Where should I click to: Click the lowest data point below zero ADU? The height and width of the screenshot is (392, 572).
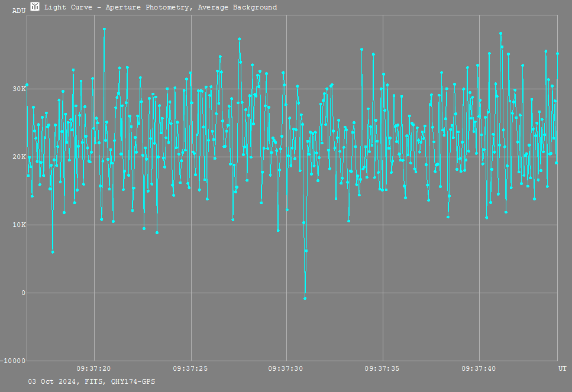pos(305,298)
